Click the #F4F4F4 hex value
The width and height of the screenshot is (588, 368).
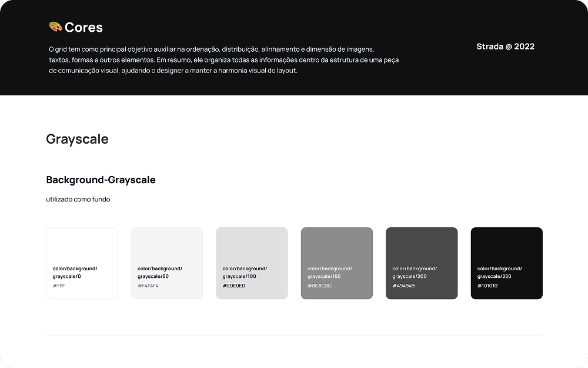[148, 286]
